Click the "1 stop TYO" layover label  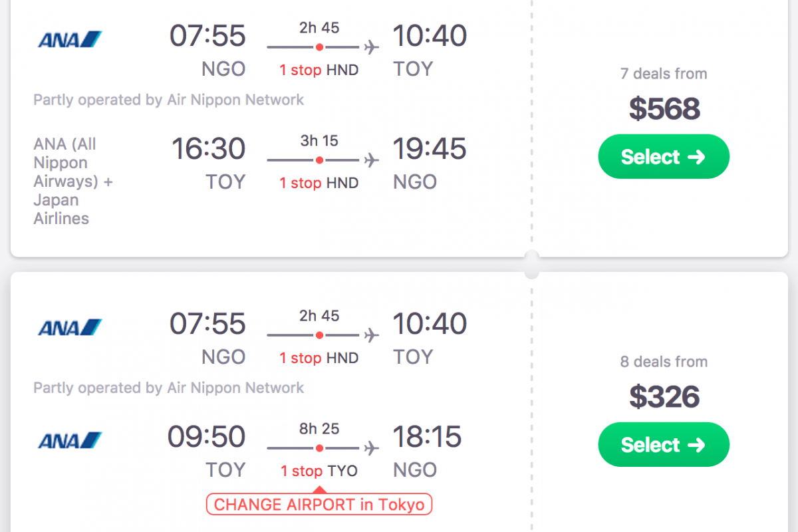[x=319, y=471]
